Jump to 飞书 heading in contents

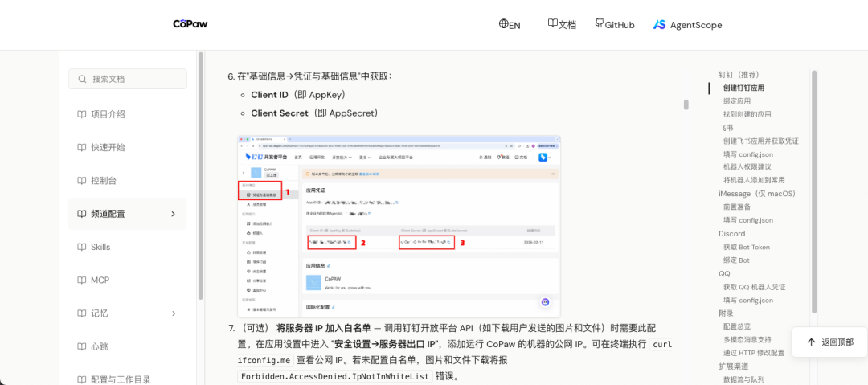[726, 128]
